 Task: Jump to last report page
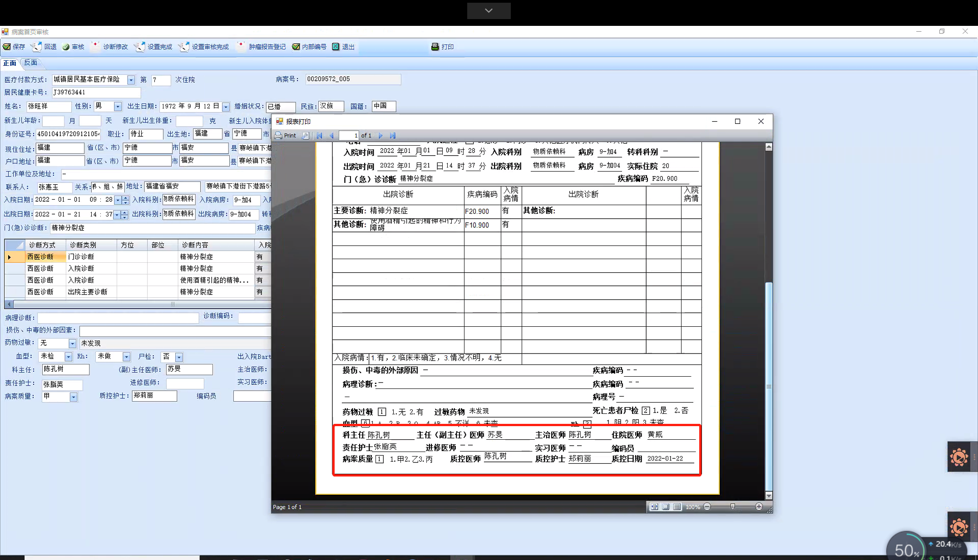(393, 135)
